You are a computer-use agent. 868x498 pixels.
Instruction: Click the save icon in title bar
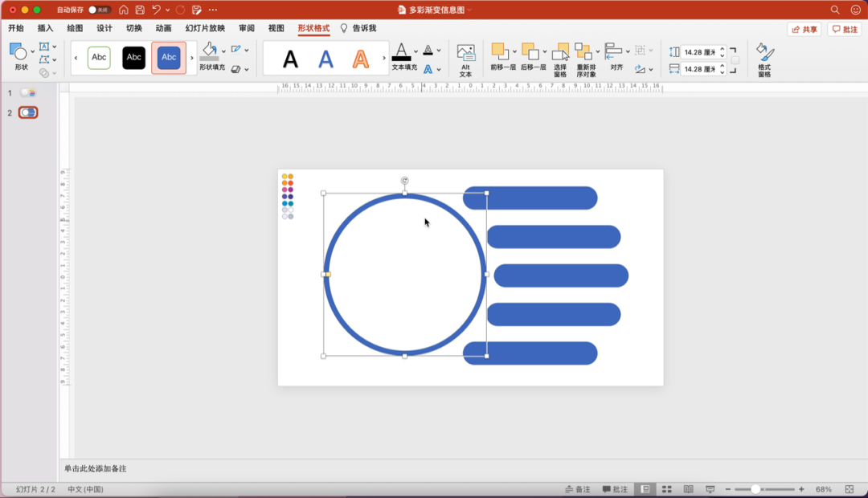(x=140, y=10)
